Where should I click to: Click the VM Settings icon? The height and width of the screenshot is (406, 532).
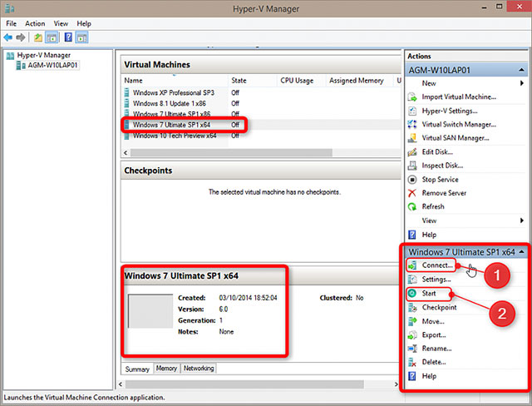click(412, 280)
